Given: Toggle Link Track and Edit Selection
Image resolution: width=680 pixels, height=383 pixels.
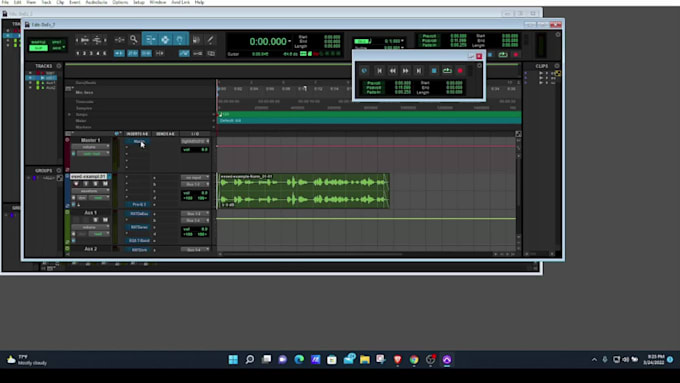Looking at the screenshot, I should pos(146,53).
